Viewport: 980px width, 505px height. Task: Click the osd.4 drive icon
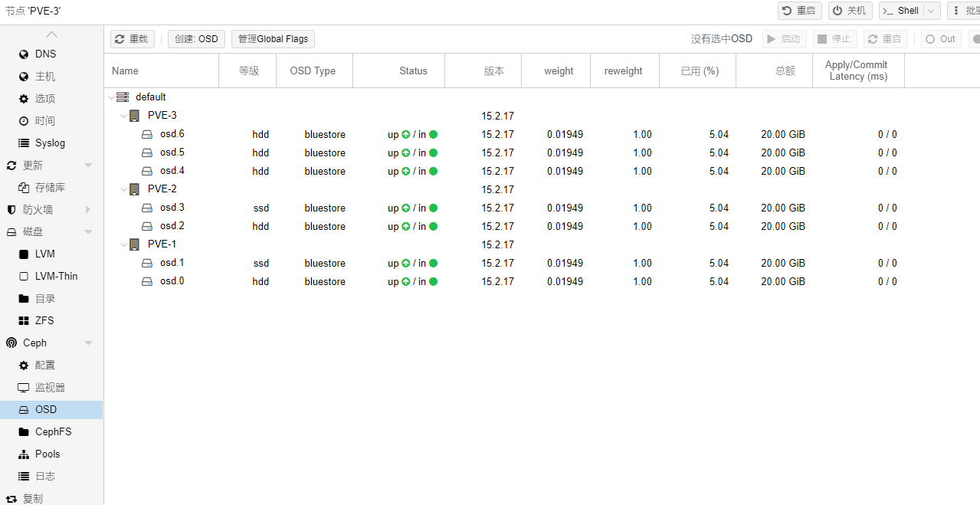coord(148,171)
